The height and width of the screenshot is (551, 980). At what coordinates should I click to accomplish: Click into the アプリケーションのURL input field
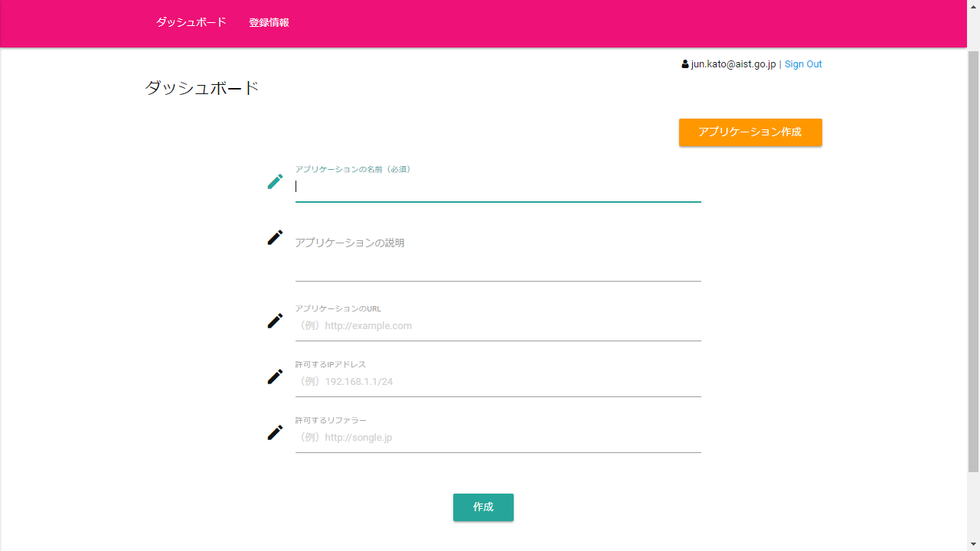[498, 326]
